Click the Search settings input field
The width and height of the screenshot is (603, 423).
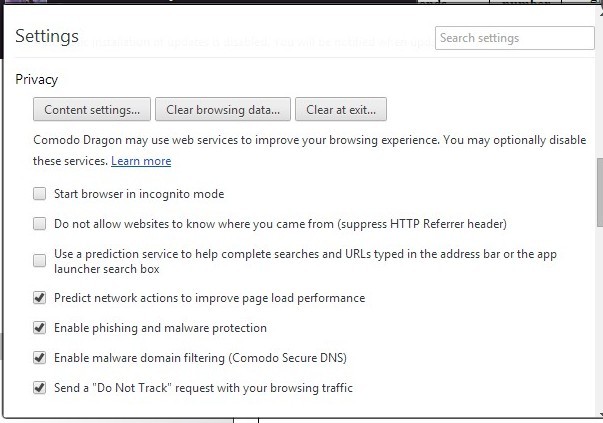pos(500,38)
